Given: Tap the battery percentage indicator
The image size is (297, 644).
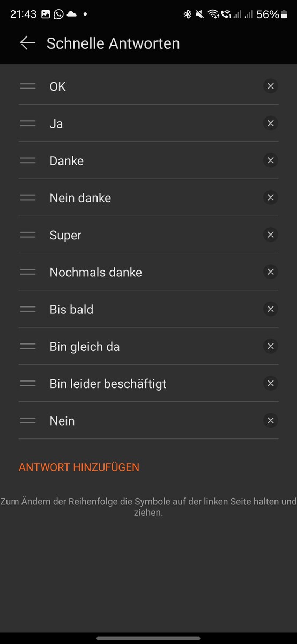Looking at the screenshot, I should click(x=268, y=14).
